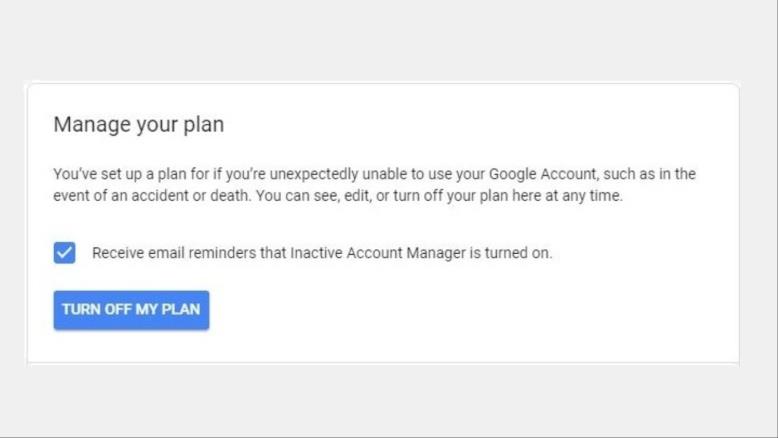Click the phrase 'is turned on.'
778x438 pixels.
[511, 253]
